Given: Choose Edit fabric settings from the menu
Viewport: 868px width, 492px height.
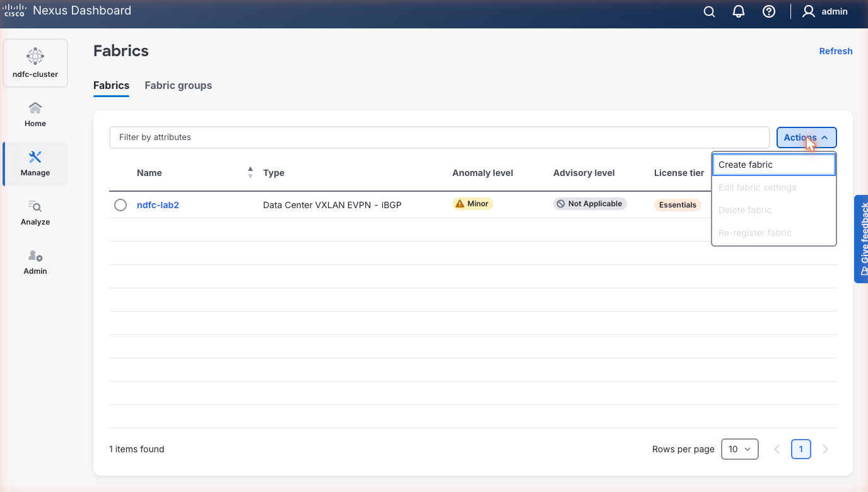Looking at the screenshot, I should click(774, 187).
